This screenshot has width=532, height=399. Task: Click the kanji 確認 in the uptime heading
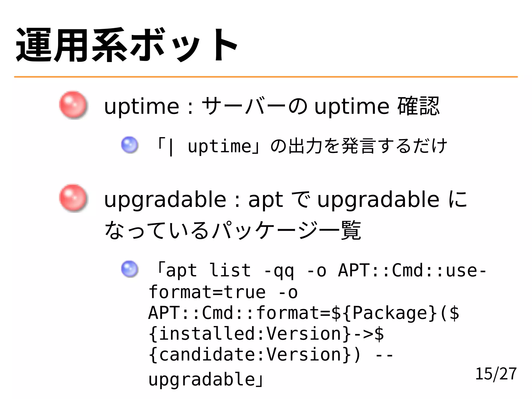point(418,106)
